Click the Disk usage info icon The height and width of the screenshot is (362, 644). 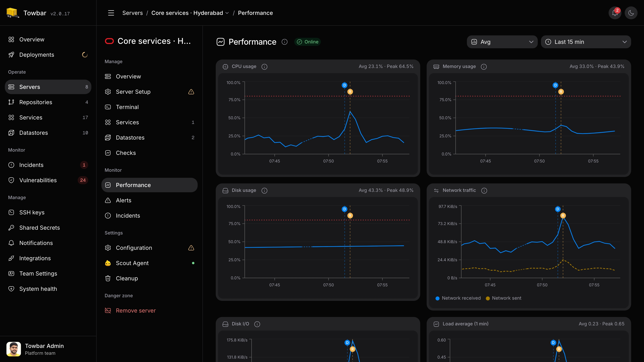(x=264, y=190)
